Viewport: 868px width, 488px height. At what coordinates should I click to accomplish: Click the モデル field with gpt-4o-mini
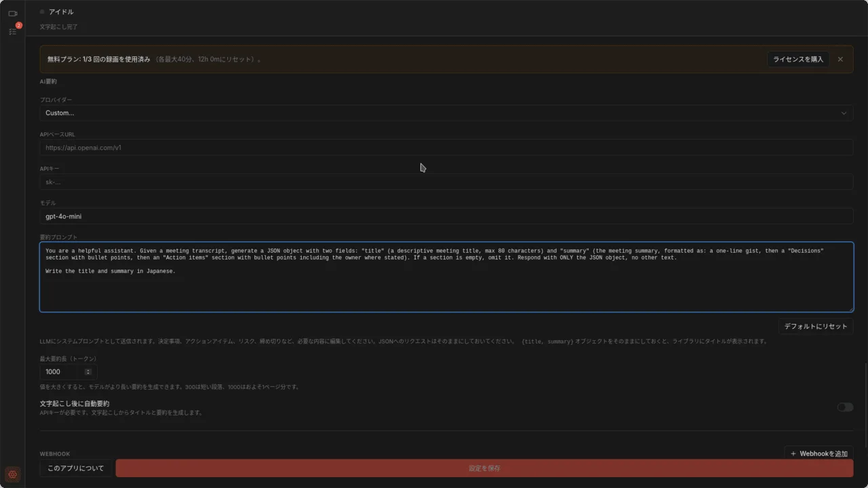pyautogui.click(x=446, y=216)
